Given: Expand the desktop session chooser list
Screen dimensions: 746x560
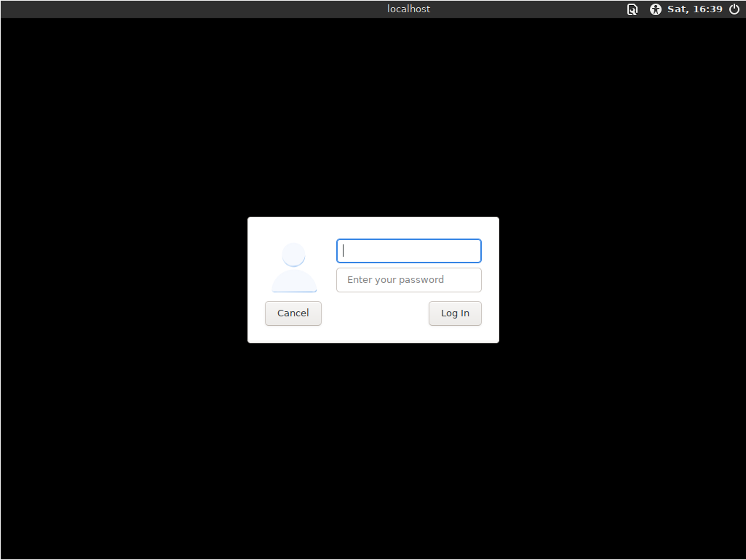Looking at the screenshot, I should pyautogui.click(x=632, y=9).
